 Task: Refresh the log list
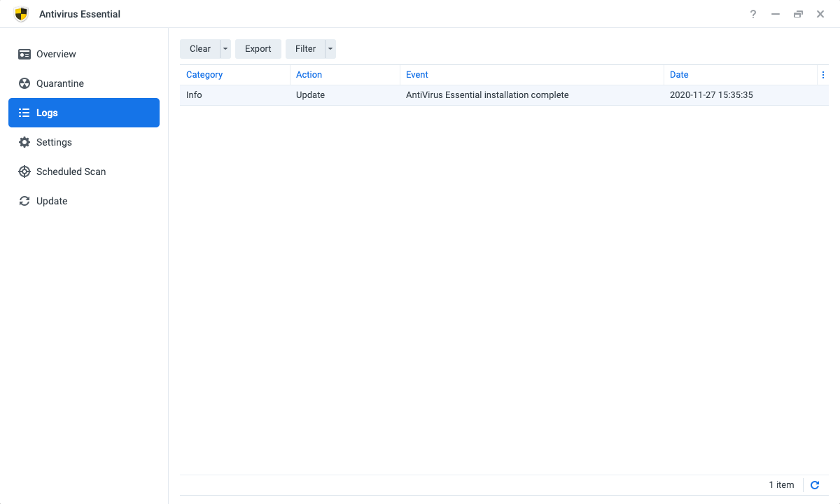(x=815, y=485)
